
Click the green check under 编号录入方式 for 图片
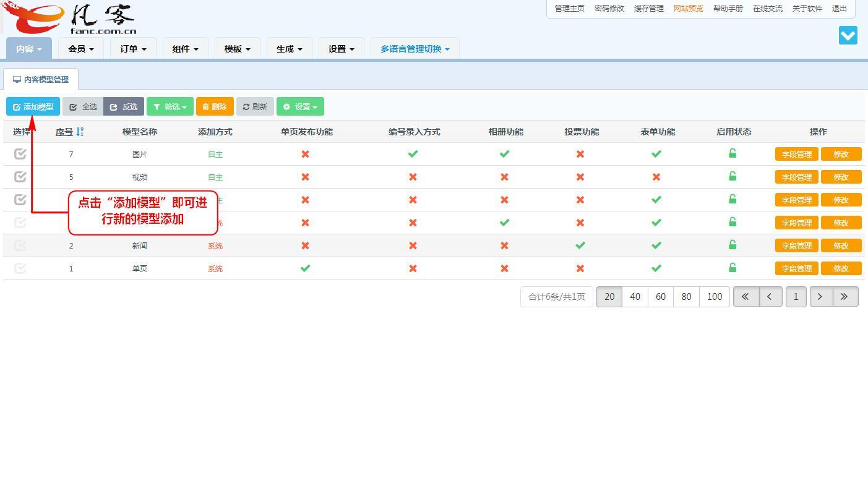(413, 154)
